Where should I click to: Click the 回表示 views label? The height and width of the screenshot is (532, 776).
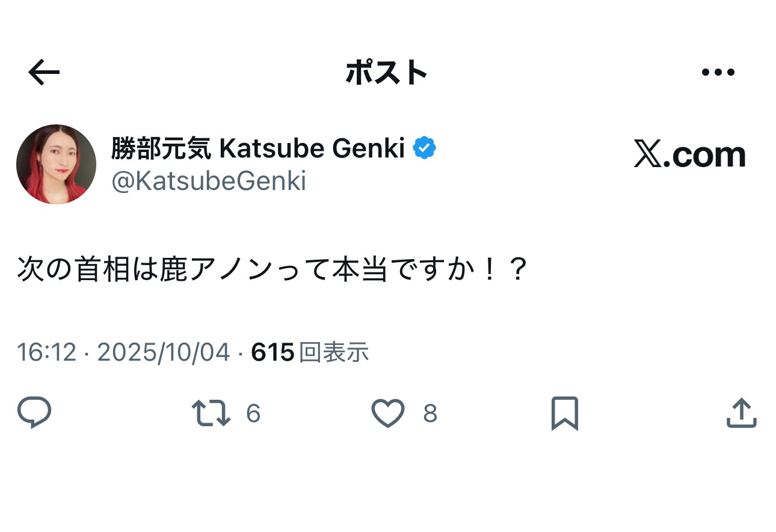point(334,352)
